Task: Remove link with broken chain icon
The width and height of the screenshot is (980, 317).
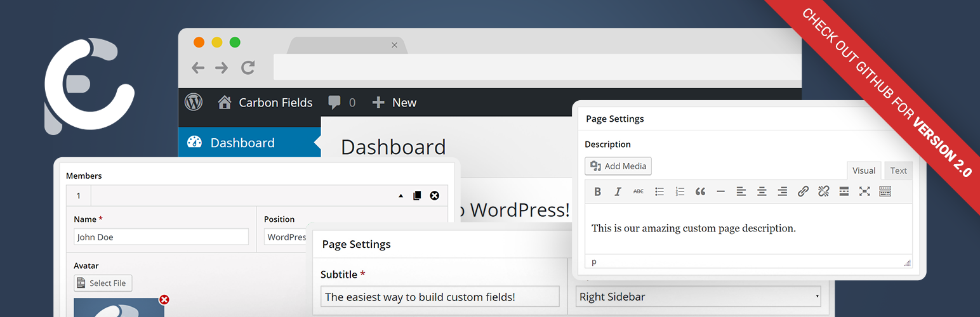Action: (x=823, y=191)
